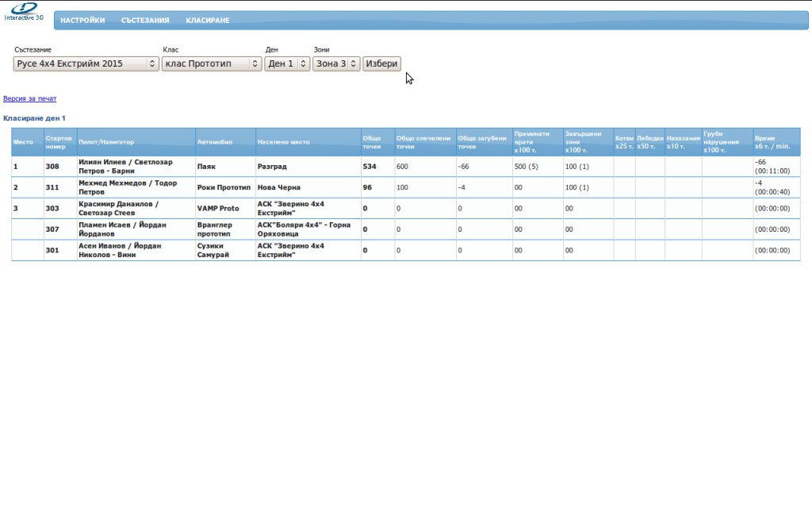This screenshot has height=508, width=812.
Task: Click pilot Пламен Исаев / Йордан Йорданов
Action: pos(136,229)
